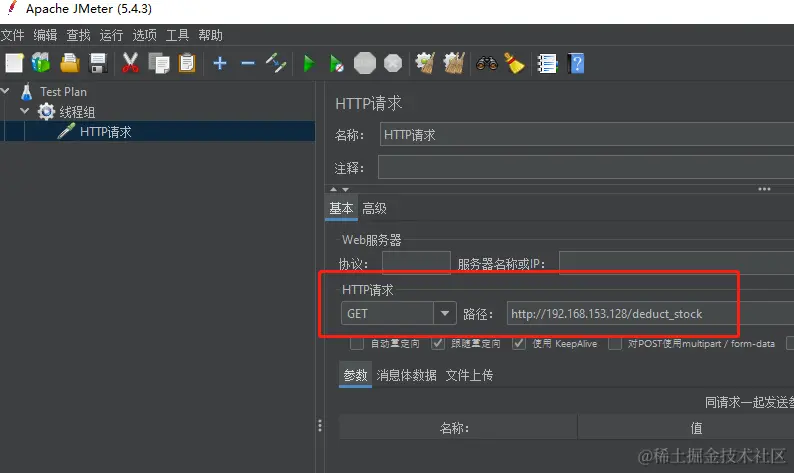This screenshot has height=473, width=794.
Task: Click the Clear results gear-broom icon
Action: coord(425,63)
